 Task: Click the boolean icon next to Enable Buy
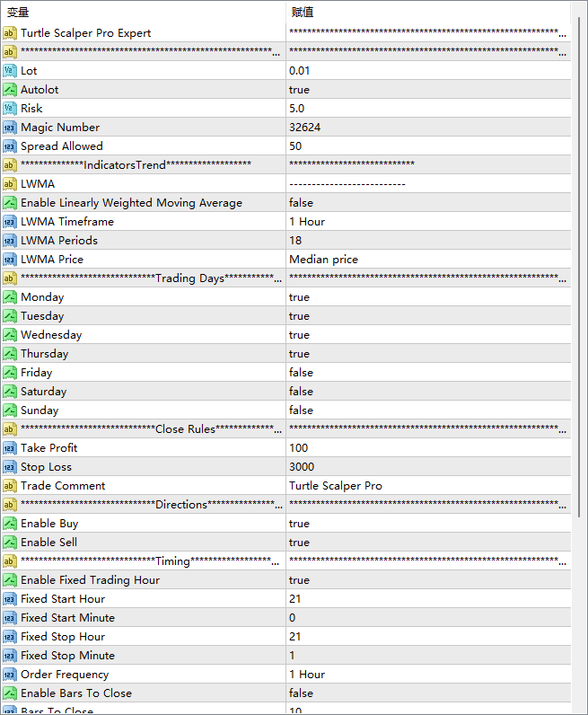[x=10, y=524]
